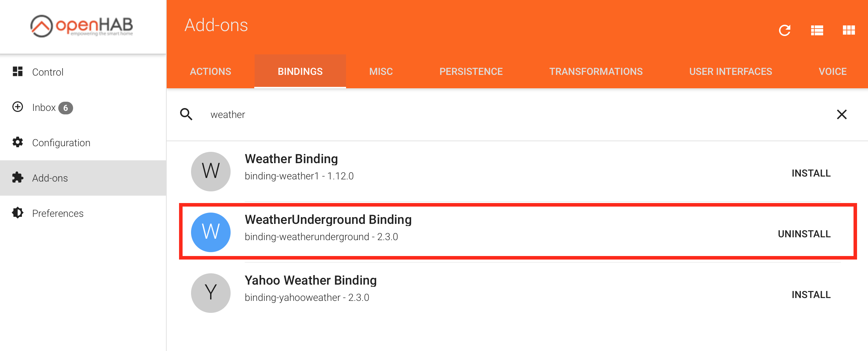Open the Transformations tab

coord(596,71)
